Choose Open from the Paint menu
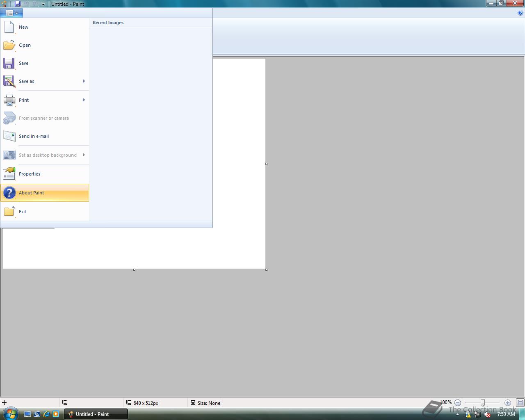The image size is (525, 420). 45,45
